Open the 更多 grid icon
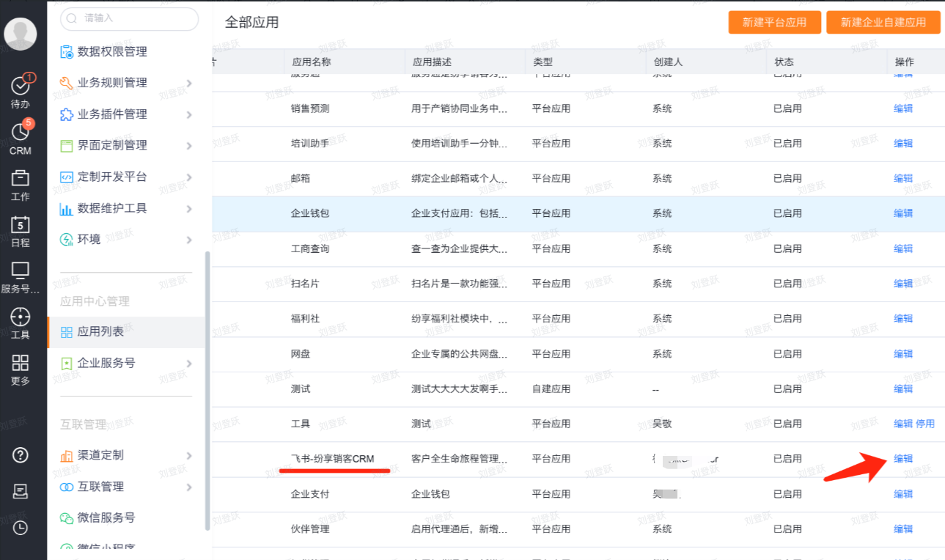945x560 pixels. pos(21,363)
